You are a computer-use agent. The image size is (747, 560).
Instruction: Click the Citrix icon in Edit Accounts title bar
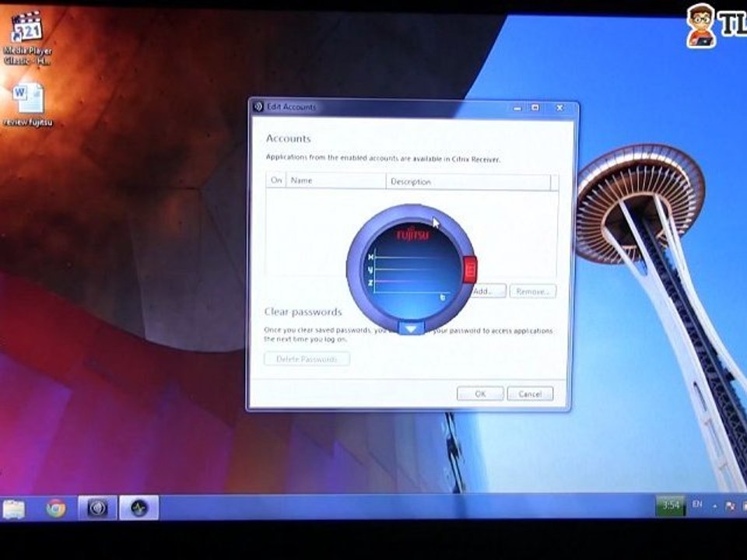tap(259, 107)
